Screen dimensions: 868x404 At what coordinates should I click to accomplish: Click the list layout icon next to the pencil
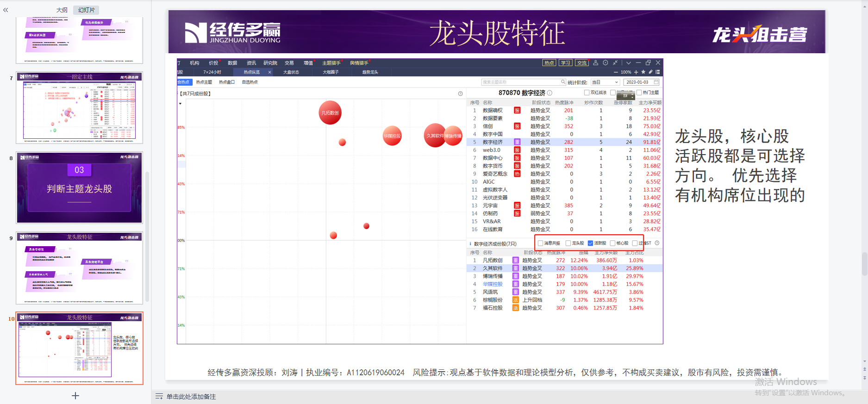[x=658, y=72]
